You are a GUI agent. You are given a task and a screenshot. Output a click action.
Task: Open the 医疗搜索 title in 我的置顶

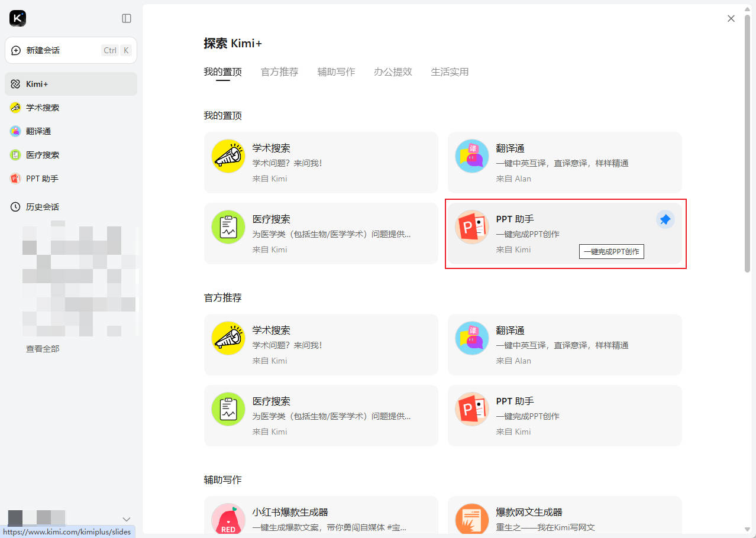[272, 219]
